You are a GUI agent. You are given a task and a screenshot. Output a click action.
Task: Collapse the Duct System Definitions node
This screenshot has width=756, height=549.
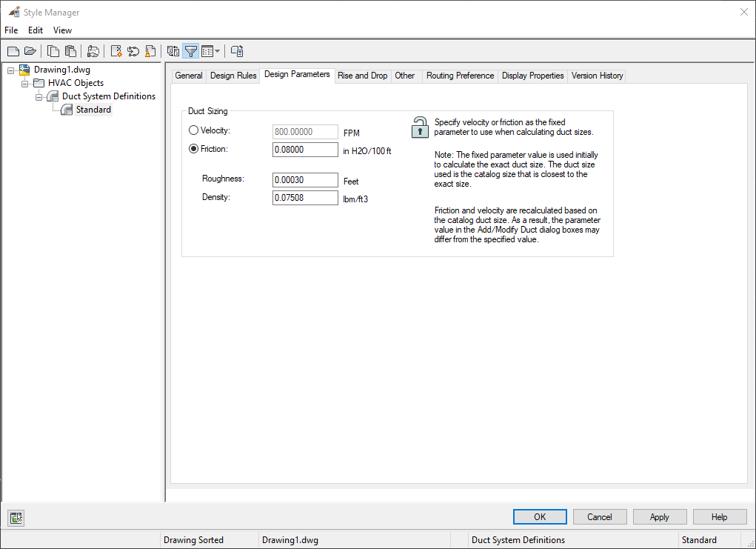(39, 97)
